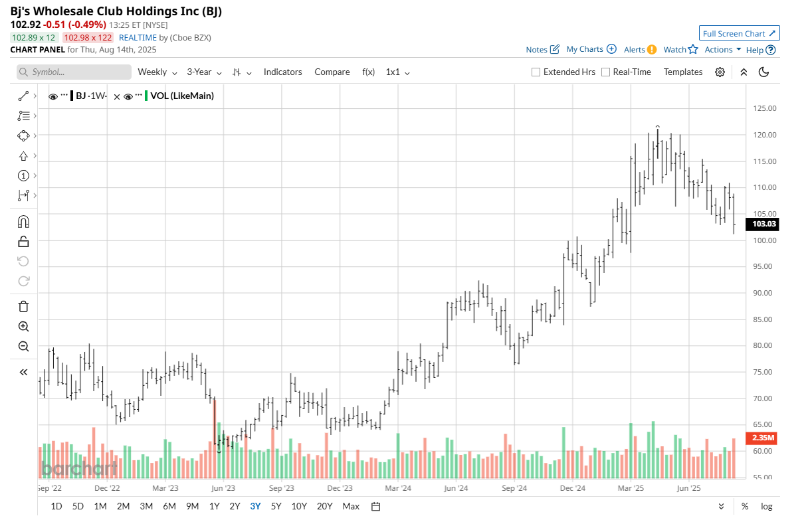Delete drawings with the trash icon
Viewport: 812px width, 526px height.
click(x=23, y=306)
